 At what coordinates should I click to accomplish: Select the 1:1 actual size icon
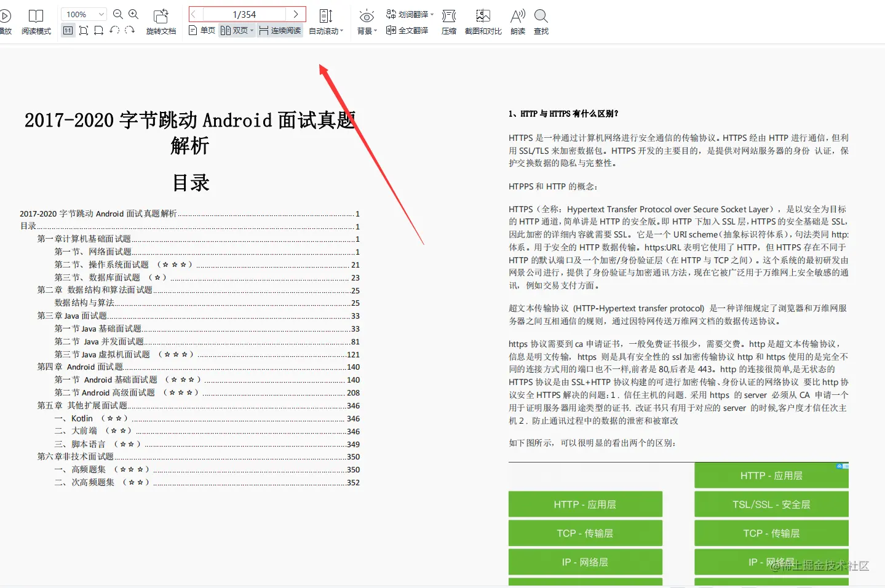68,30
